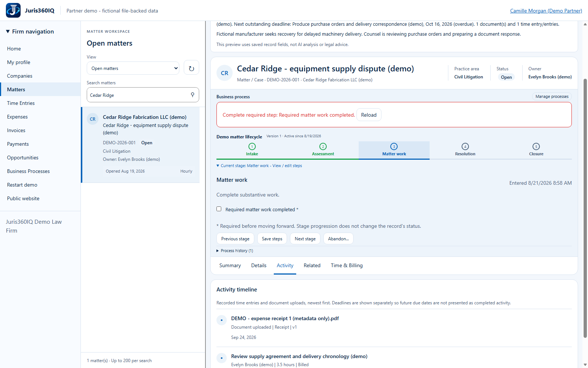Collapse the Firm navigation section

[x=30, y=32]
